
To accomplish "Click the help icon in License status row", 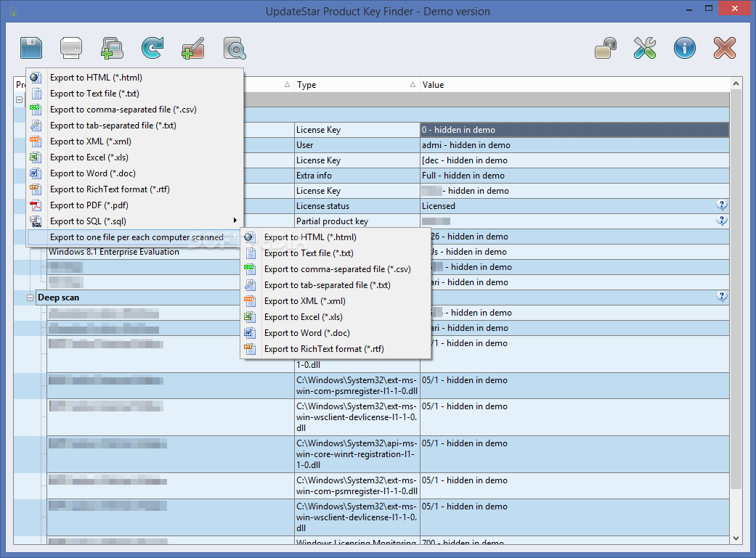I will click(x=722, y=205).
